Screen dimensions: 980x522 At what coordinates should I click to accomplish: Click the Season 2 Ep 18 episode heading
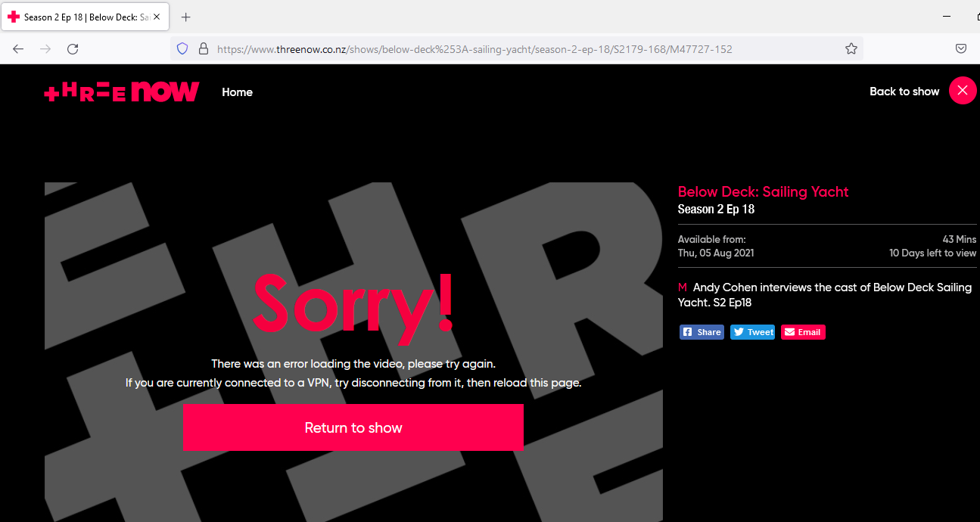pos(716,210)
